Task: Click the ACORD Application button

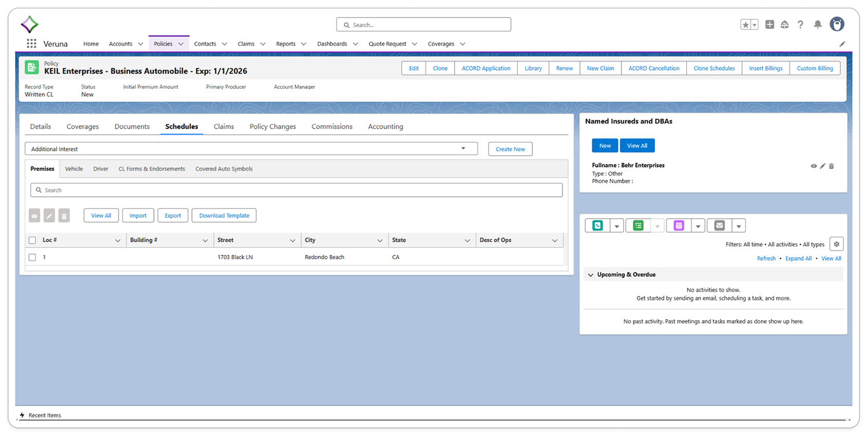Action: (x=486, y=68)
